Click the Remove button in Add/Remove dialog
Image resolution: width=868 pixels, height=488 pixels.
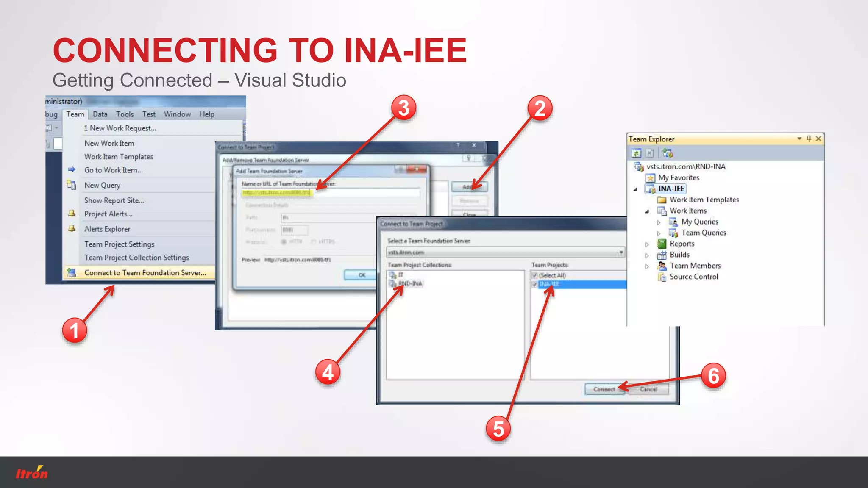pos(469,201)
